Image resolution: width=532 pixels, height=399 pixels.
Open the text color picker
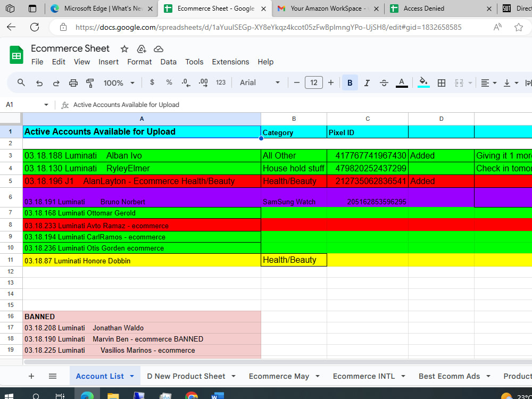402,83
